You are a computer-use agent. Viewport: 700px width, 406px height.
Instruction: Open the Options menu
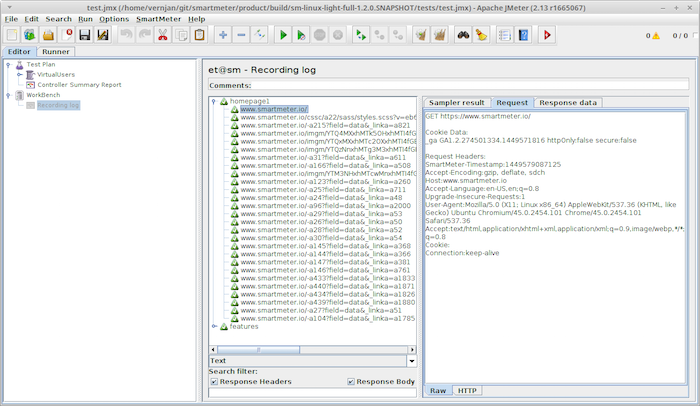point(114,19)
